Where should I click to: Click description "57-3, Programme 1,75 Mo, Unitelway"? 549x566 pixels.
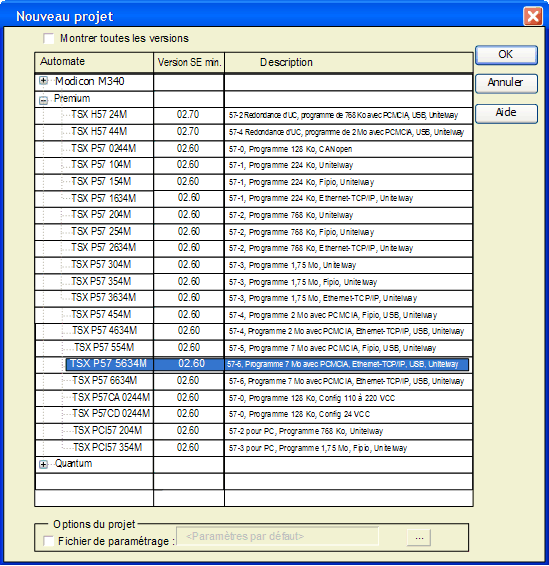pos(292,265)
